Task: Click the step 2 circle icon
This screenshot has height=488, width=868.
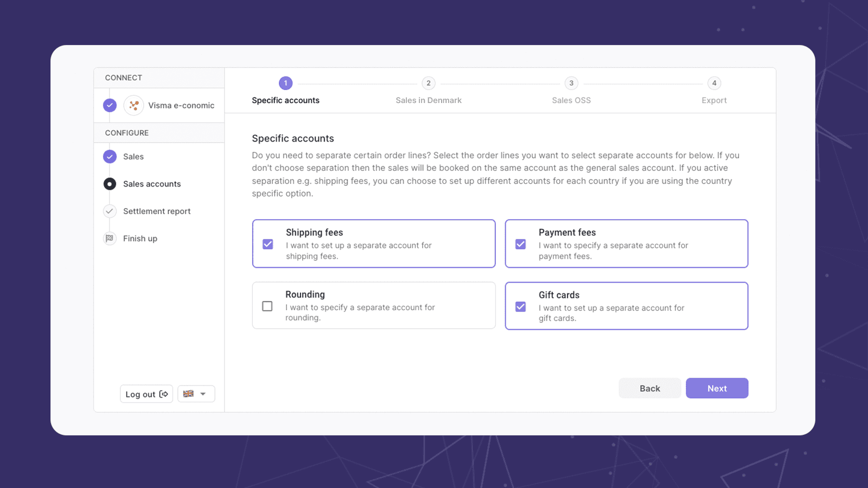Action: 428,83
